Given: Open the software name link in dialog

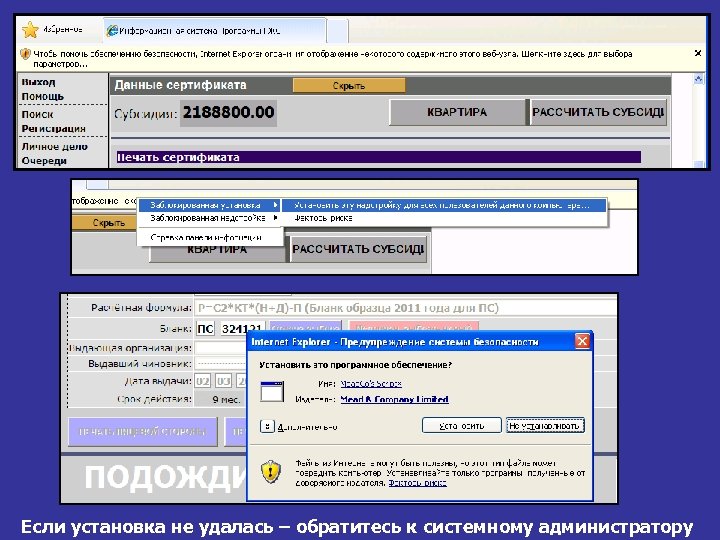Looking at the screenshot, I should coord(371,383).
